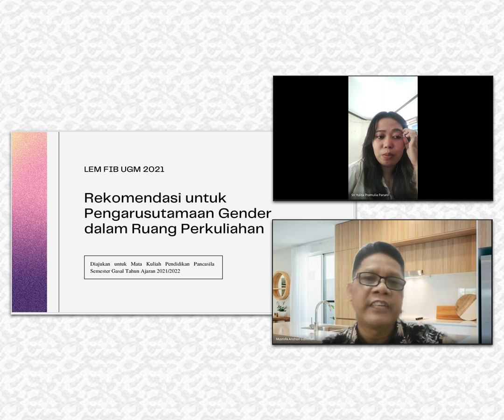Viewport: 504px width, 420px height.
Task: Click the pink-purple gradient bar on slide
Action: tap(29, 222)
